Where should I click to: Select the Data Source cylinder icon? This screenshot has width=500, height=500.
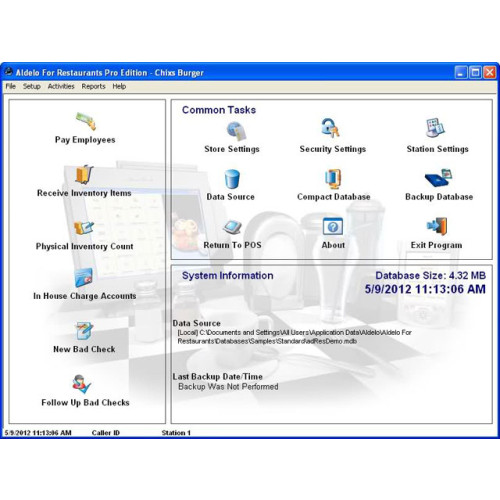click(232, 179)
